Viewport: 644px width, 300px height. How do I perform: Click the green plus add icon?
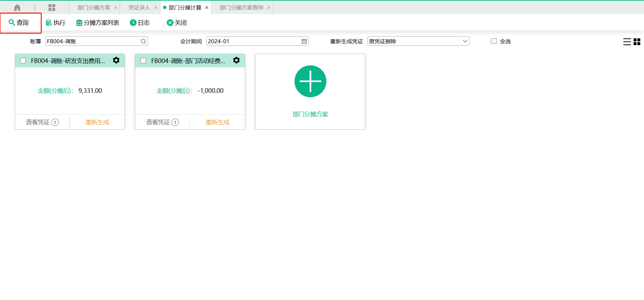(x=310, y=81)
